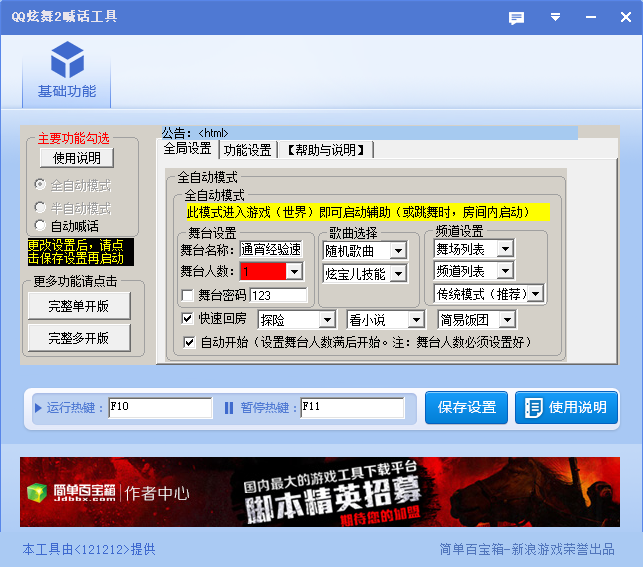
Task: Expand the 舞台人数 dropdown
Action: coord(294,271)
